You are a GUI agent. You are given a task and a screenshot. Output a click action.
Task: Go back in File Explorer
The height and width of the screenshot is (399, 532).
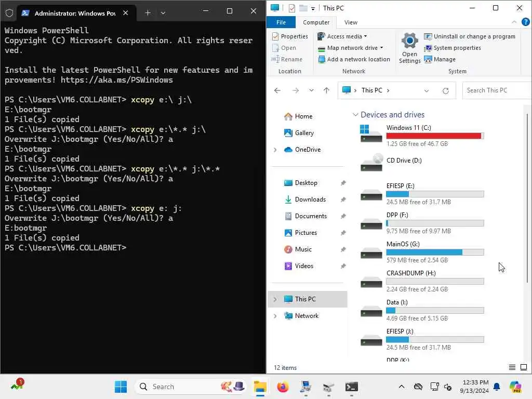pos(277,90)
